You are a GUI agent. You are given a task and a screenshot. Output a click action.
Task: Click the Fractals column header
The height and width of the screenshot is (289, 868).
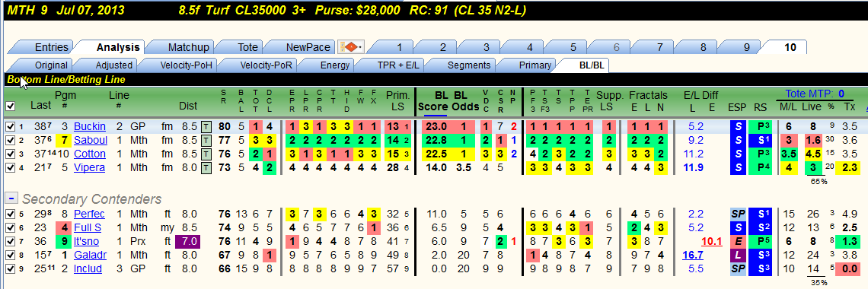[x=648, y=95]
